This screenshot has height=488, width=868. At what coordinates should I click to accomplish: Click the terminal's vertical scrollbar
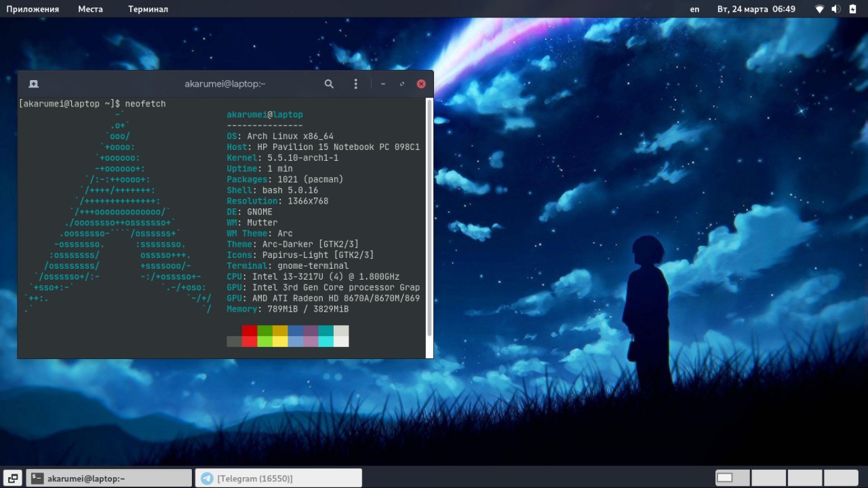click(429, 217)
